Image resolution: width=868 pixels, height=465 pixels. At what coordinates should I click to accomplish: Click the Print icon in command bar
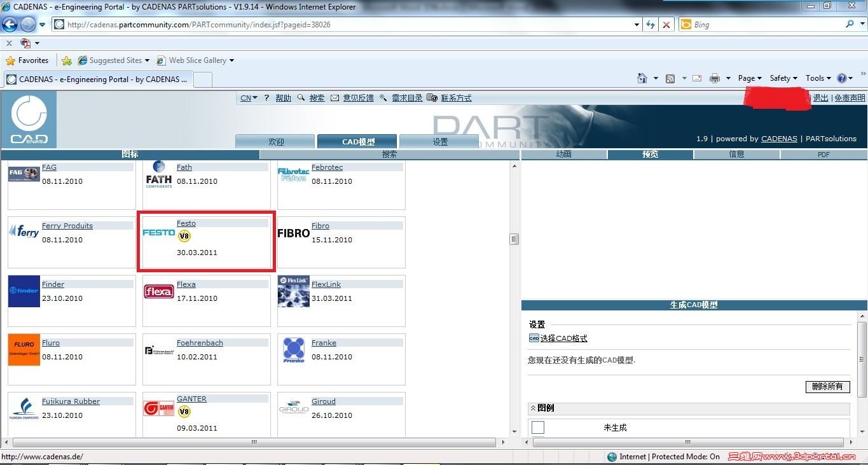tap(715, 78)
